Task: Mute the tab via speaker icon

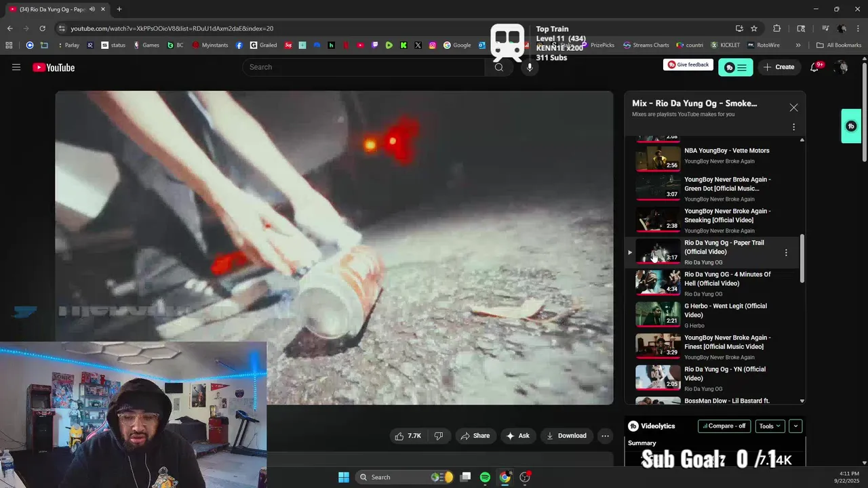Action: (92, 9)
